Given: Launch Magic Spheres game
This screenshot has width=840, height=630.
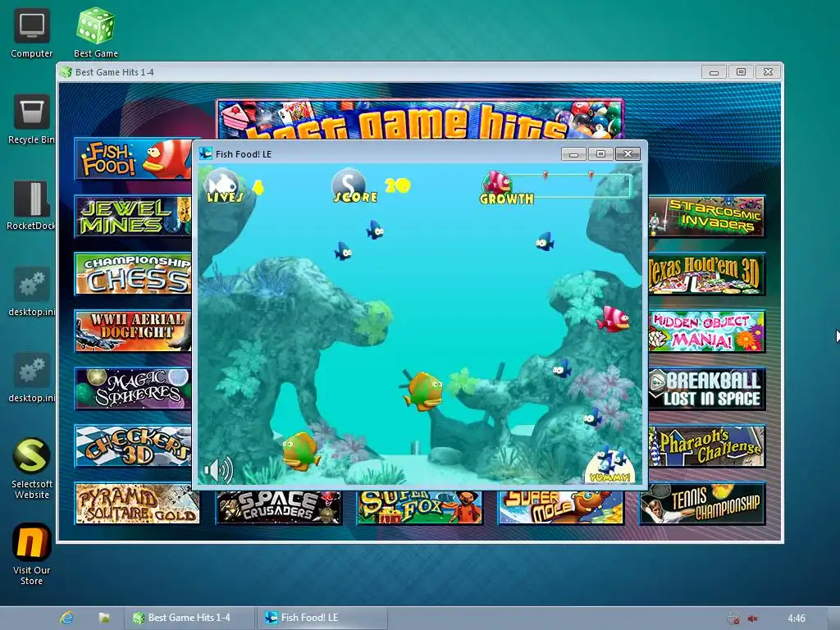Looking at the screenshot, I should [x=133, y=389].
